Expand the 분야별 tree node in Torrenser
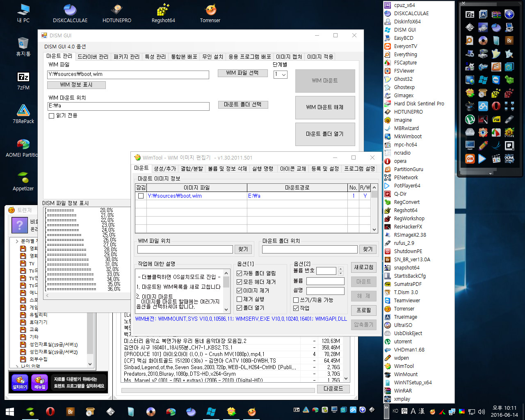 (17, 241)
